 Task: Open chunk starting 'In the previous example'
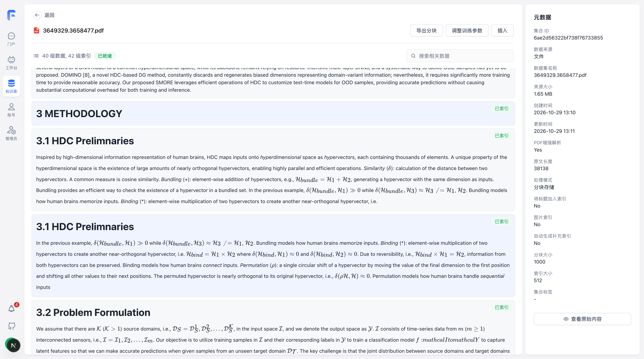click(x=273, y=255)
